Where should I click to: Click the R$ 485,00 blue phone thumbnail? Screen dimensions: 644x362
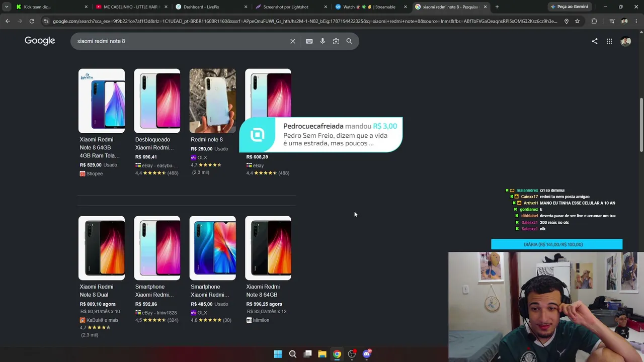(212, 248)
